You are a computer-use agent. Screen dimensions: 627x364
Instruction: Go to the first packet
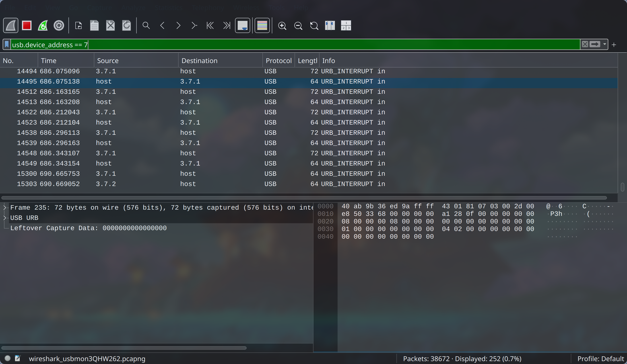[x=210, y=26]
